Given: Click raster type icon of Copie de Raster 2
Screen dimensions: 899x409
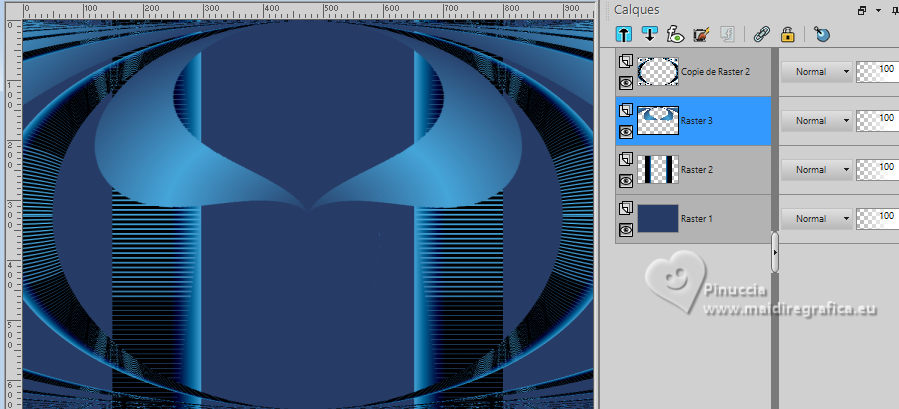Looking at the screenshot, I should click(626, 61).
